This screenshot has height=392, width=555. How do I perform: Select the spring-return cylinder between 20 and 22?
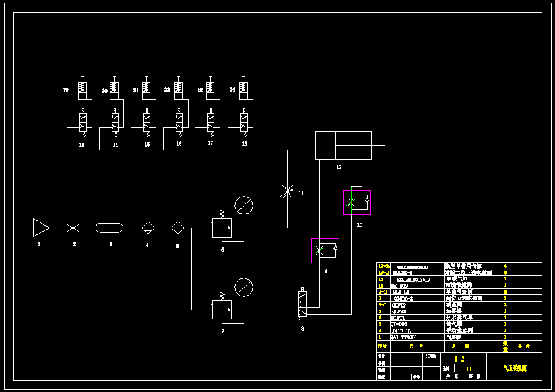point(147,88)
